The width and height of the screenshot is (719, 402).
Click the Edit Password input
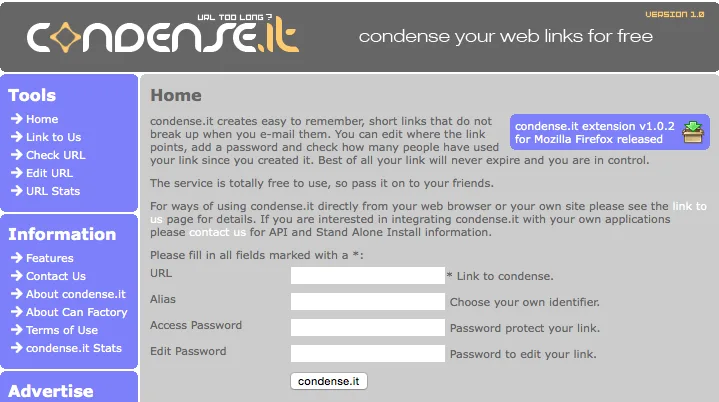[367, 353]
